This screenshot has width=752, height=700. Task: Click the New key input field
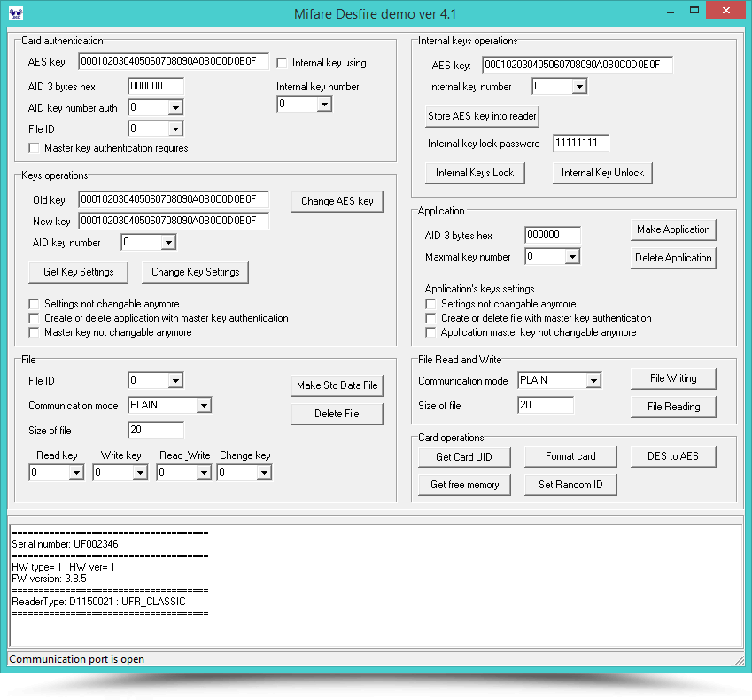point(174,221)
